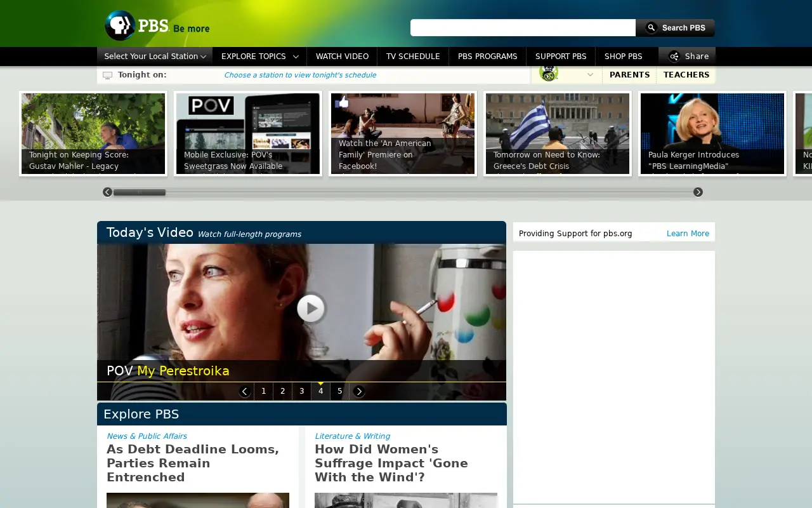Image resolution: width=812 pixels, height=508 pixels.
Task: Select video slide 3
Action: click(302, 391)
